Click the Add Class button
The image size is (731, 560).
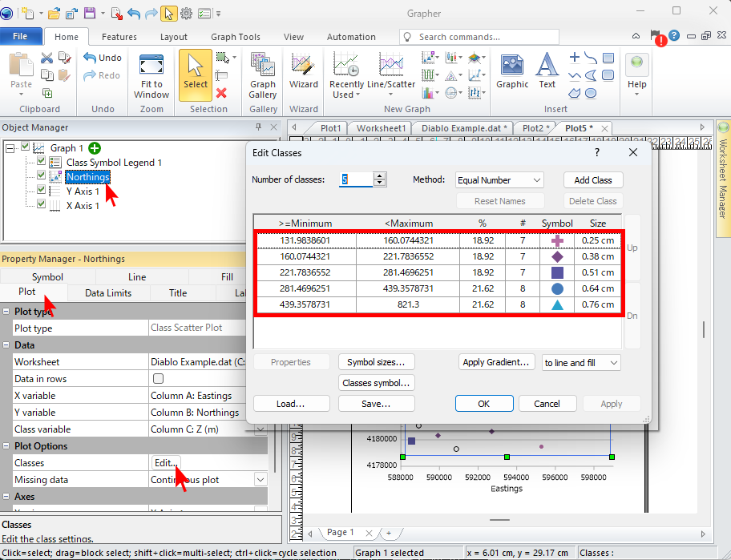592,180
